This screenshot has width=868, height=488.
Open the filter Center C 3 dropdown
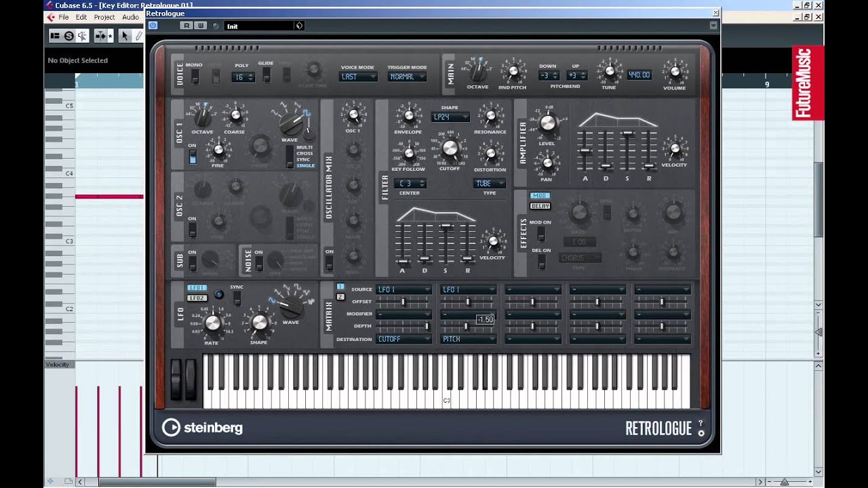412,183
